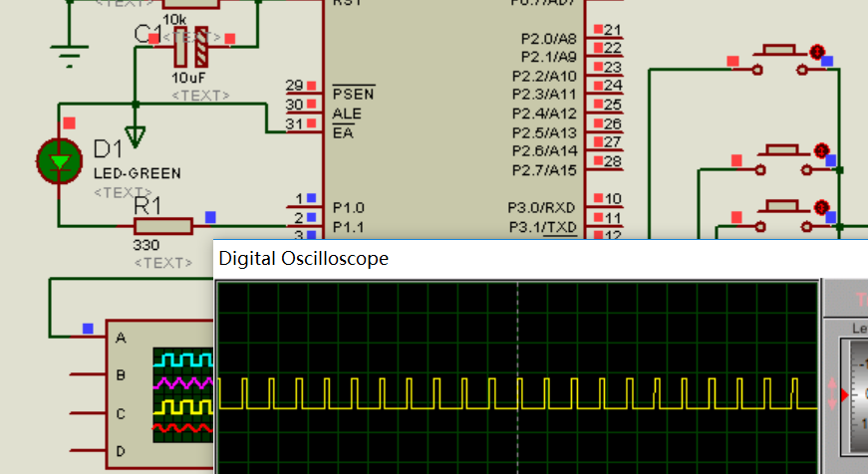Select oscilloscope channel A pin
Screen dimensions: 868x474
[x=88, y=337]
